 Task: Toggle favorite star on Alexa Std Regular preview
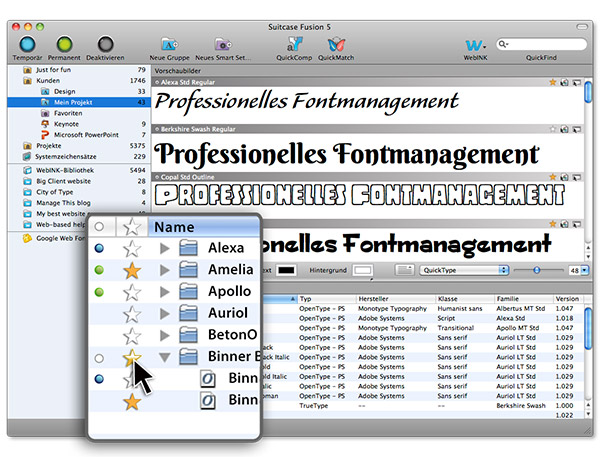(553, 82)
